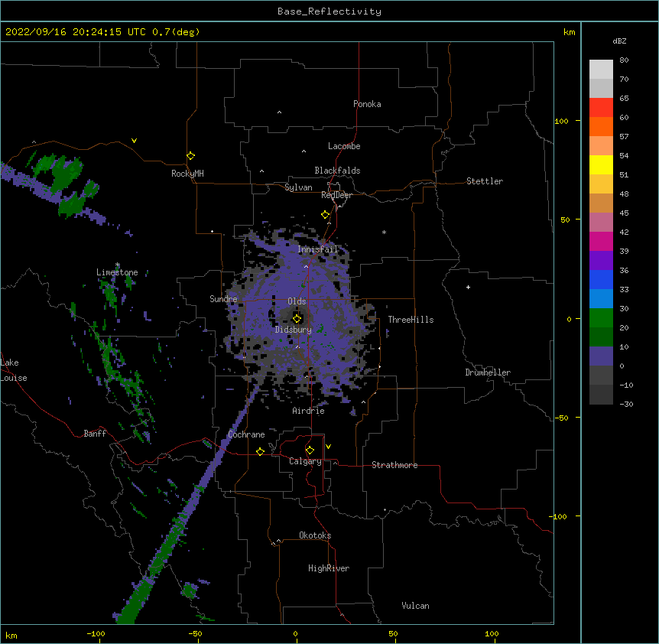The image size is (659, 644).
Task: Click the Blackfalds city label
Action: point(337,171)
